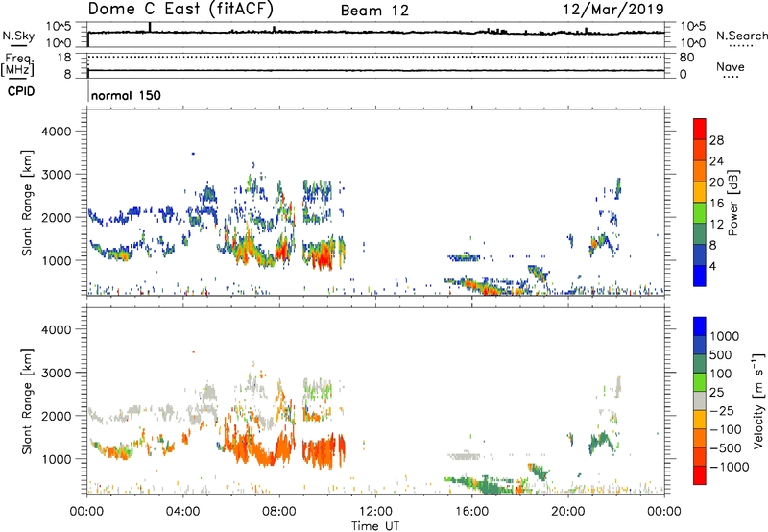The height and width of the screenshot is (532, 768).
Task: Select the yellow 16–20 dB Power colorbar segment
Action: click(x=700, y=192)
